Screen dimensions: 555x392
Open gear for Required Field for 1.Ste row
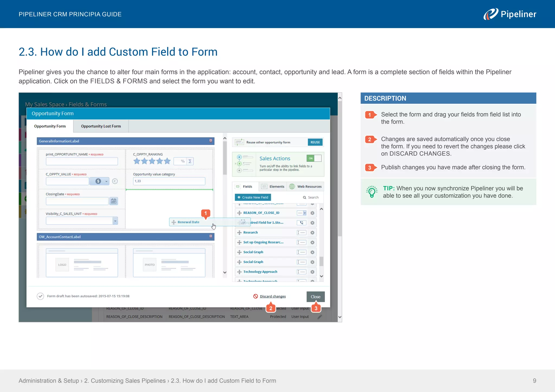coord(312,223)
